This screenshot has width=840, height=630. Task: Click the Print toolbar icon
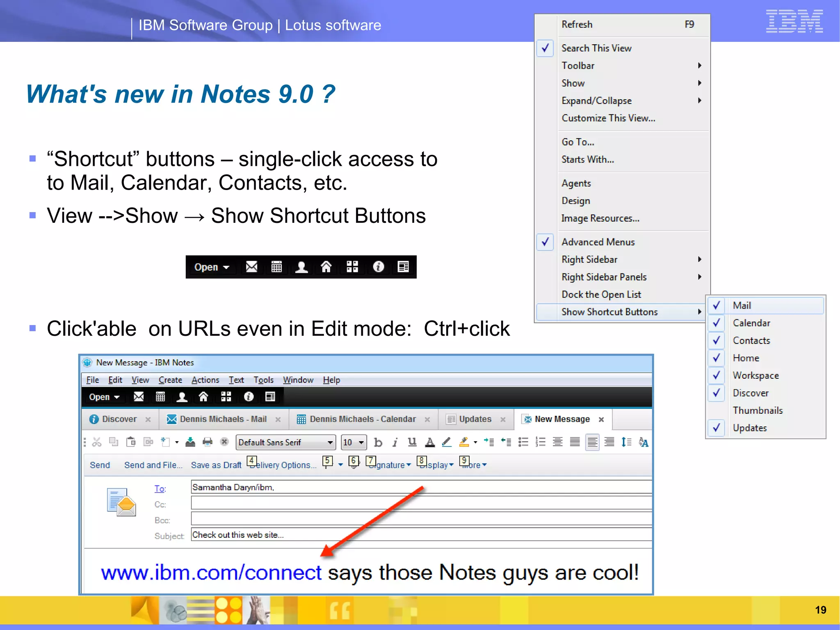click(x=208, y=442)
